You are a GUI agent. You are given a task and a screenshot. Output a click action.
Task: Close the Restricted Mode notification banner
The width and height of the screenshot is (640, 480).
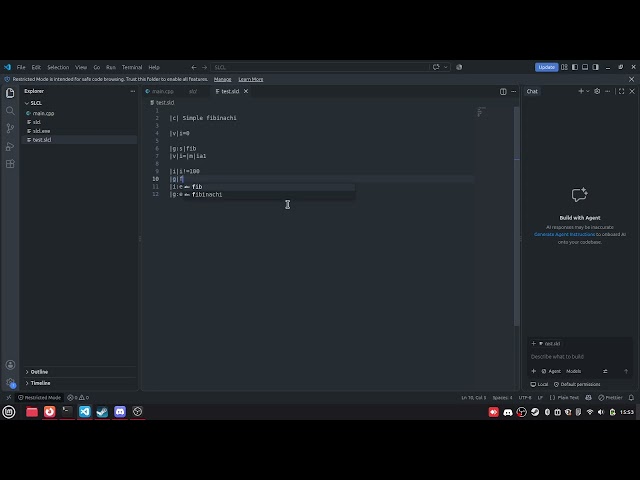(632, 79)
